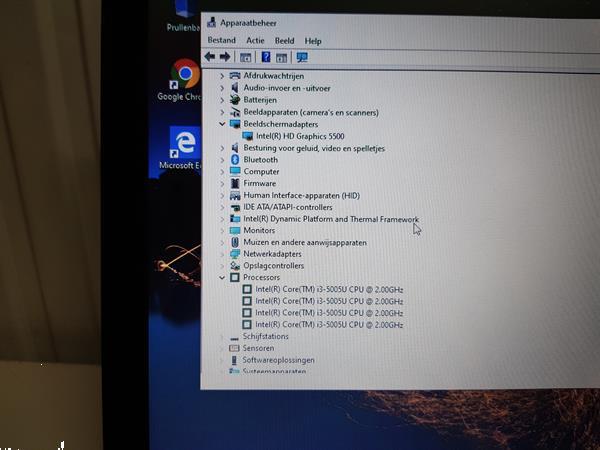The image size is (600, 450).
Task: Click the blue Help question mark toolbar icon
Action: (266, 57)
